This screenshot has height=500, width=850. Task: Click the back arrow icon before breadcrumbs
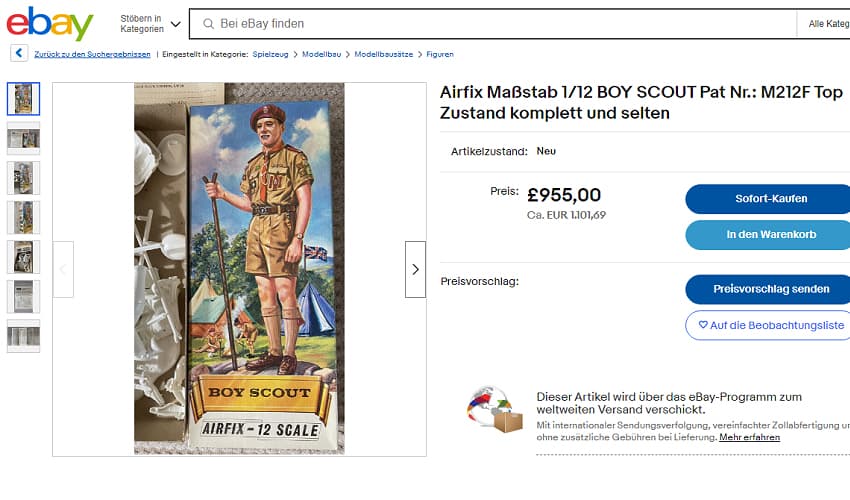click(x=19, y=54)
